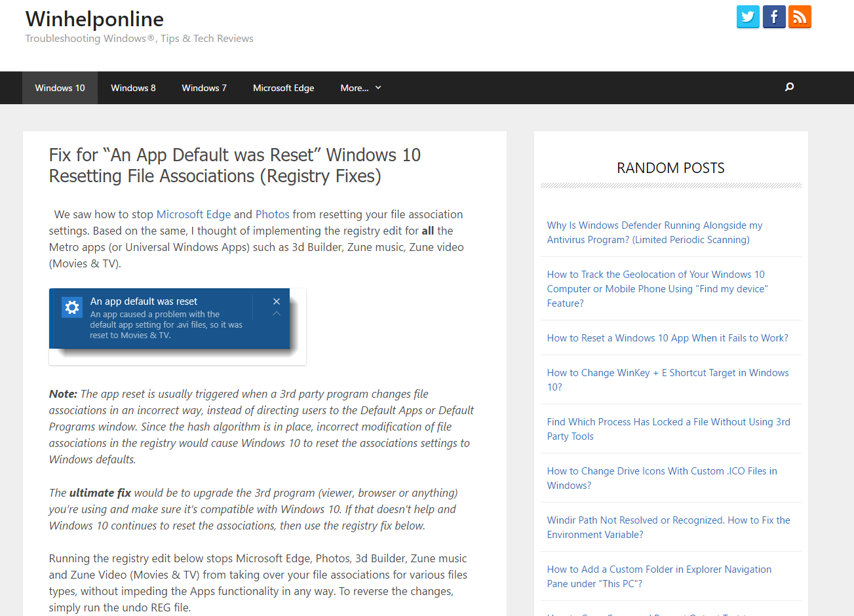Open Windows Defender Limited Periodic Scanning post
Viewport: 854px width, 616px height.
655,233
